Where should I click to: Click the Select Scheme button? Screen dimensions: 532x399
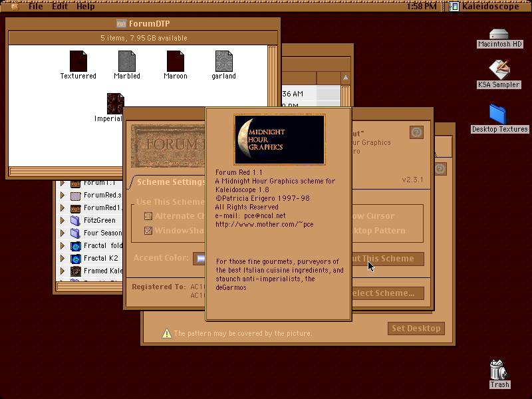[x=388, y=293]
